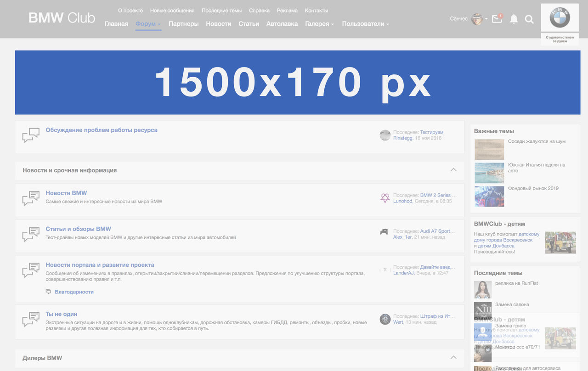Click Wert avatar in last post
Image resolution: width=588 pixels, height=371 pixels.
coord(385,319)
